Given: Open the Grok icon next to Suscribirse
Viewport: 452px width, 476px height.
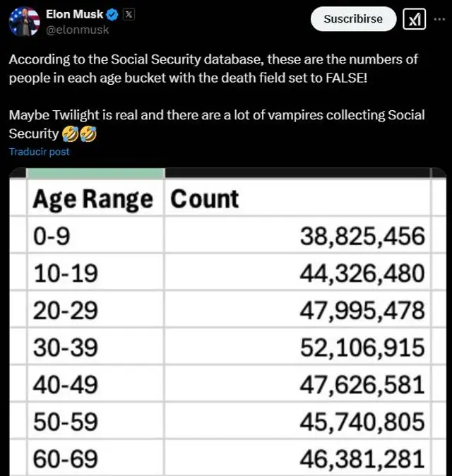Looking at the screenshot, I should tap(414, 20).
